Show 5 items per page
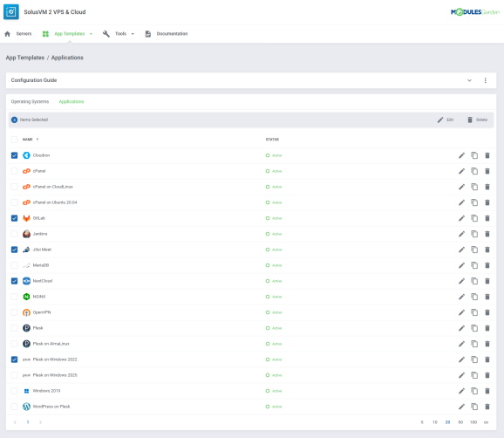Image resolution: width=504 pixels, height=438 pixels. click(x=422, y=422)
